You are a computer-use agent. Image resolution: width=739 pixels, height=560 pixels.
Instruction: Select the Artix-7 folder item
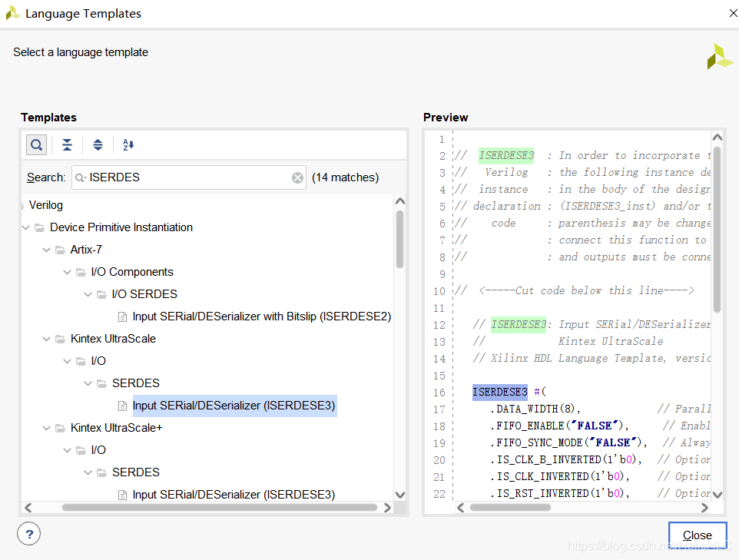tap(86, 250)
